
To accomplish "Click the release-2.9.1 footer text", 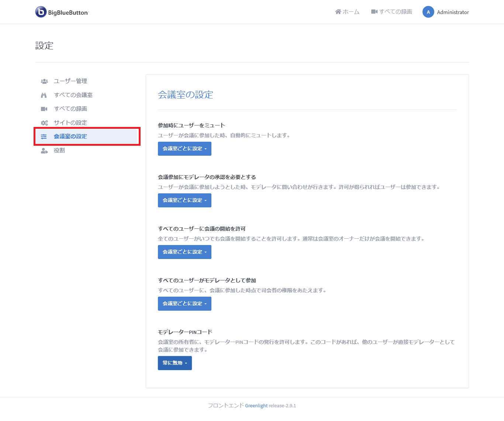I will 282,406.
